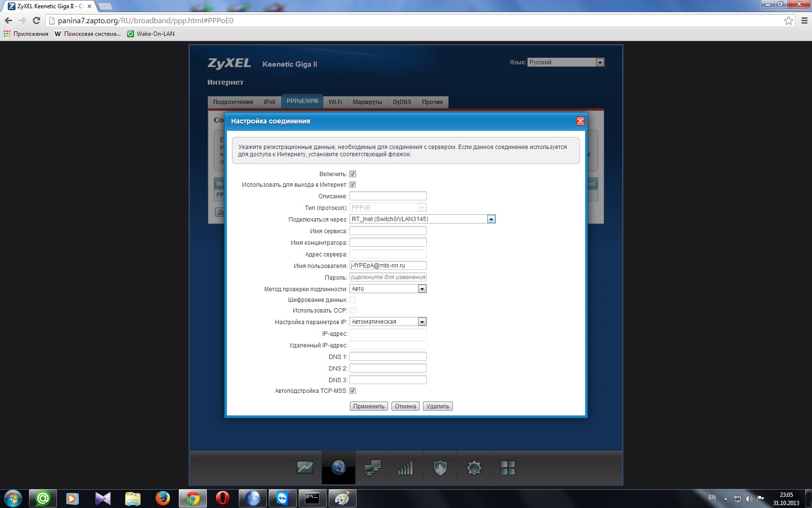Bookmark this page with the star icon
812x508 pixels.
[x=788, y=20]
